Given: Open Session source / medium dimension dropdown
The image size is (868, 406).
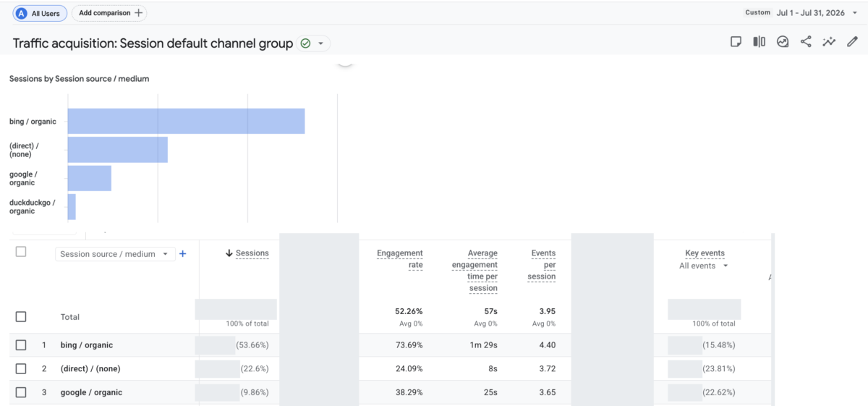Looking at the screenshot, I should click(x=115, y=254).
